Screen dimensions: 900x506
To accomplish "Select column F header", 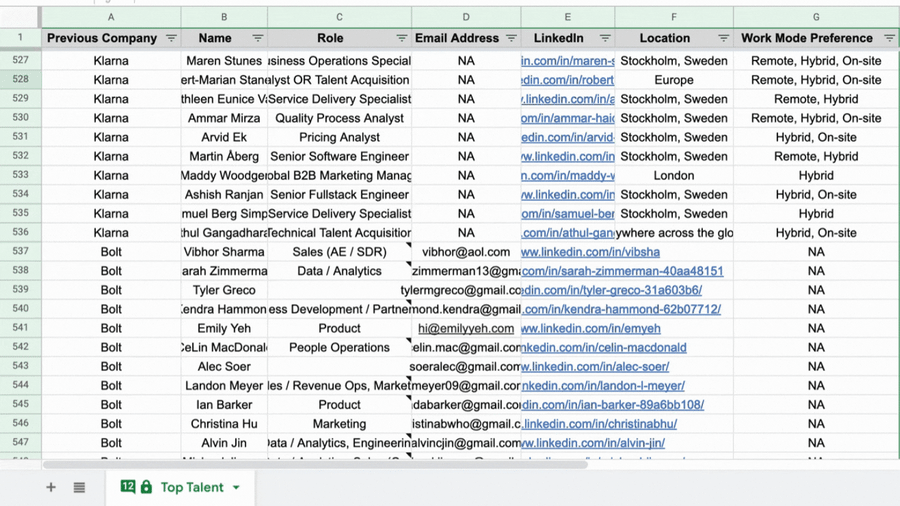I will 674,17.
